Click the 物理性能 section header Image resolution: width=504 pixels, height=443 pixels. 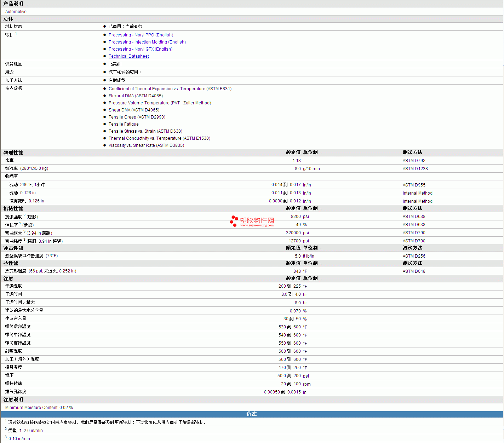(13, 153)
